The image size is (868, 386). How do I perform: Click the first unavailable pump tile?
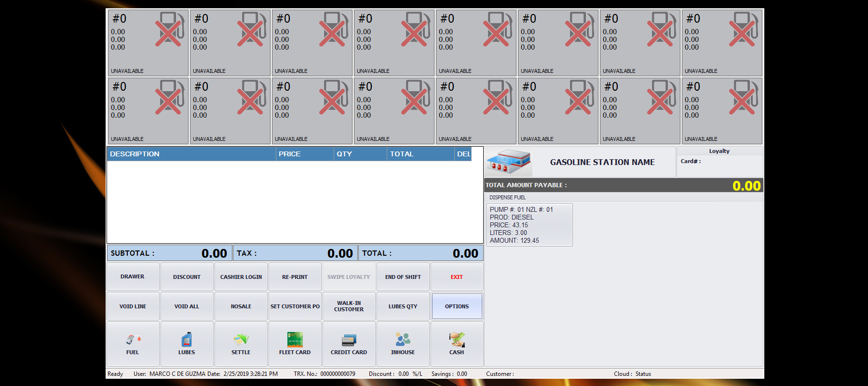148,43
